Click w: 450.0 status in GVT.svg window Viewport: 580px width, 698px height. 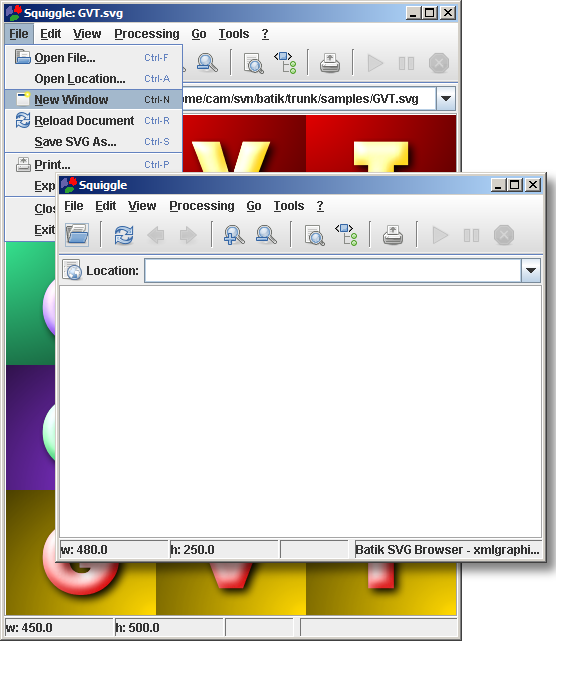coord(29,628)
